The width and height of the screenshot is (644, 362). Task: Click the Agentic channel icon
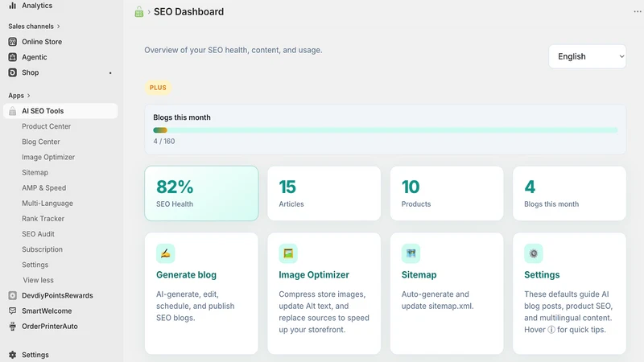pyautogui.click(x=13, y=57)
